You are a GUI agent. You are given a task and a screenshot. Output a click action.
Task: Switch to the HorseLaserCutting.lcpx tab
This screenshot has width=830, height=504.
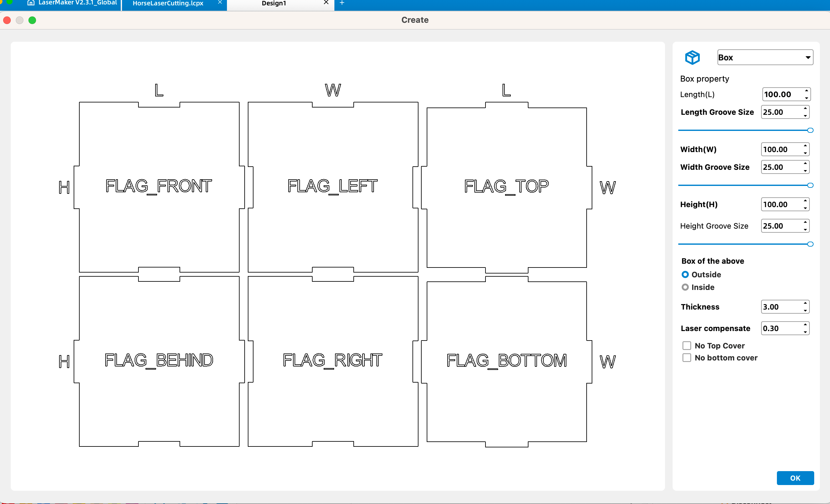coord(168,3)
